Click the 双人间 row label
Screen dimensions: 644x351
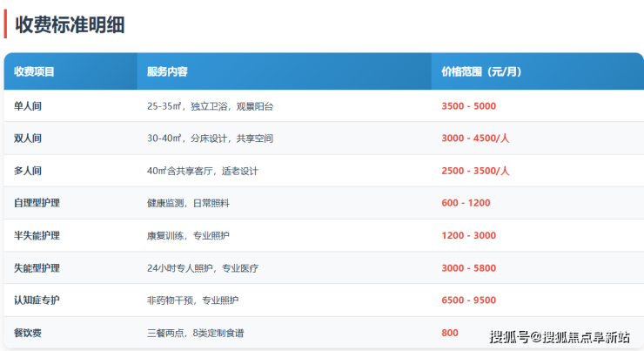pos(28,138)
